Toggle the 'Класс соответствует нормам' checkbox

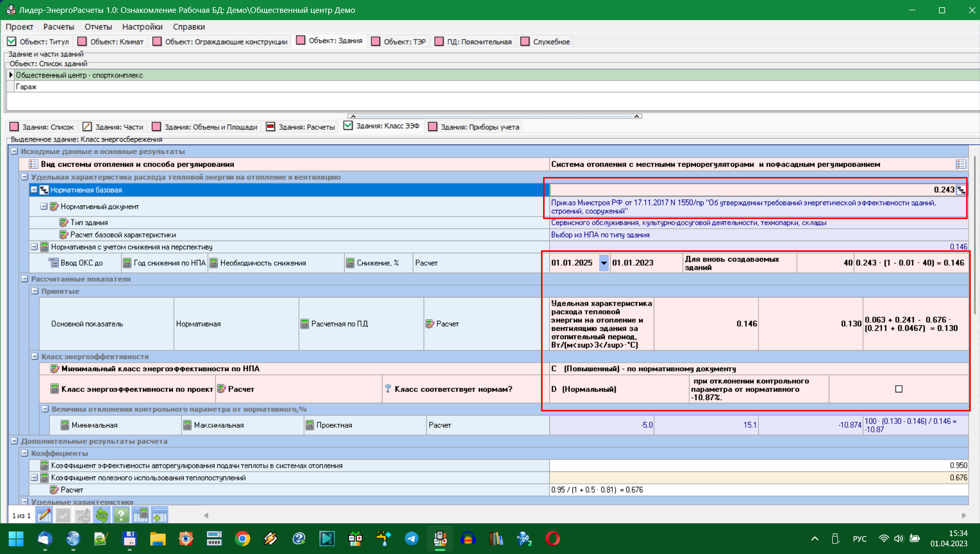898,389
